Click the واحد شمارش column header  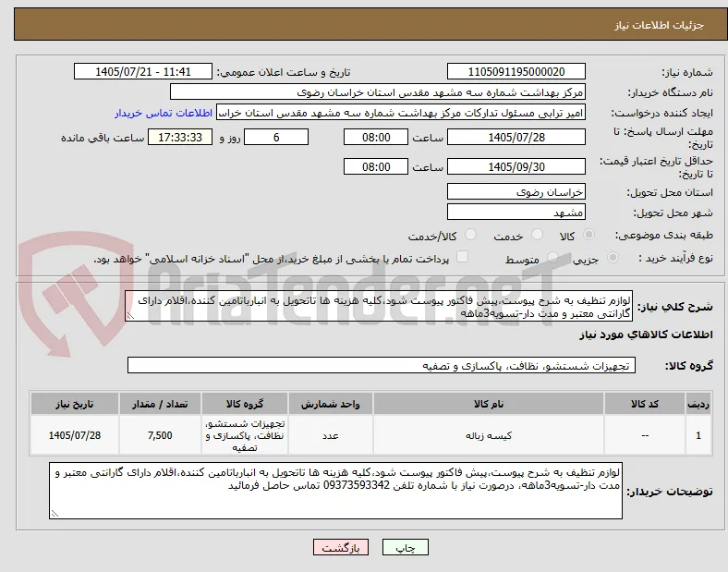(x=330, y=404)
